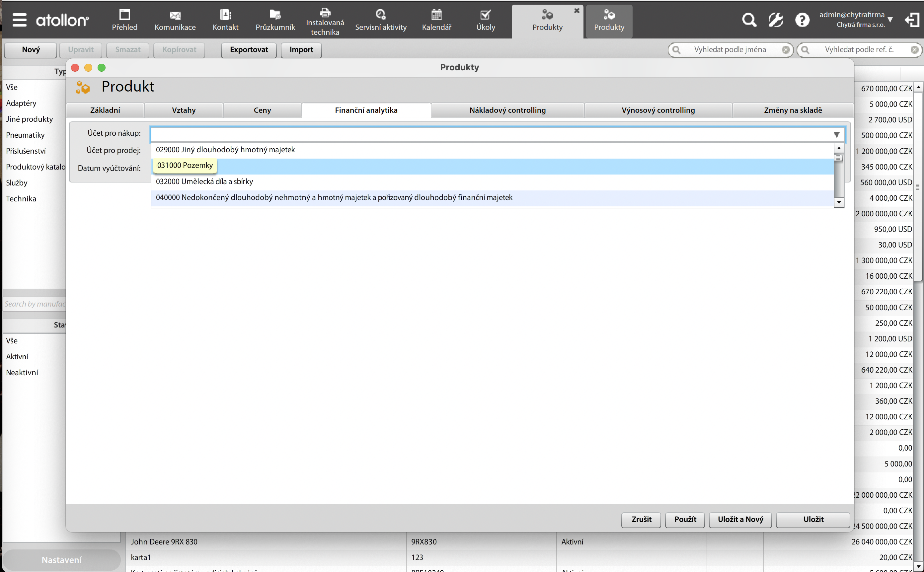
Task: Select 031000 Pozemky account
Action: (x=492, y=166)
